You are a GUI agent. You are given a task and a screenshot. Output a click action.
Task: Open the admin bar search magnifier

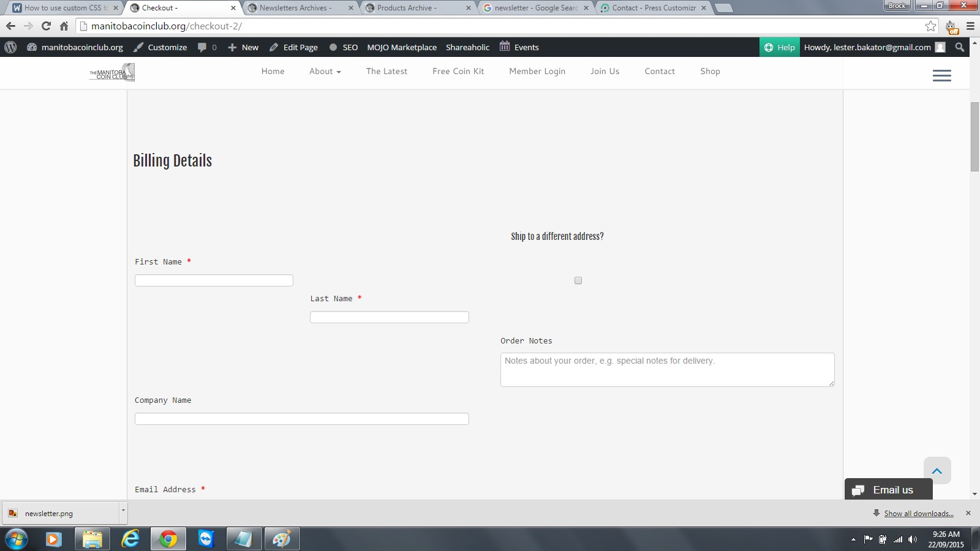(x=960, y=47)
